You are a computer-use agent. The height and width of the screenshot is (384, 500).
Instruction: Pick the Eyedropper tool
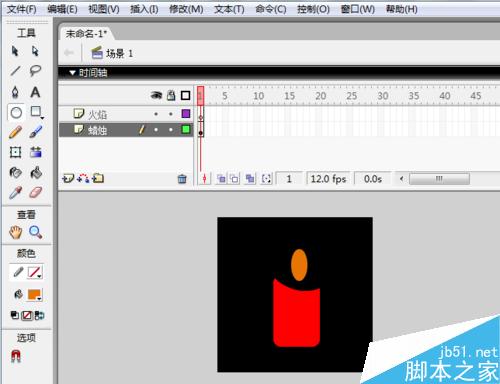coord(15,193)
